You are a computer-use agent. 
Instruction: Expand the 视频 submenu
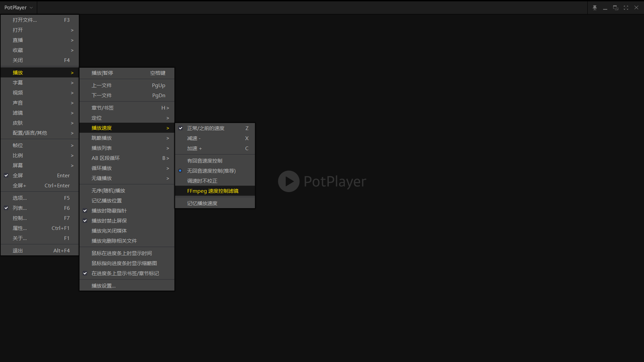click(x=40, y=93)
